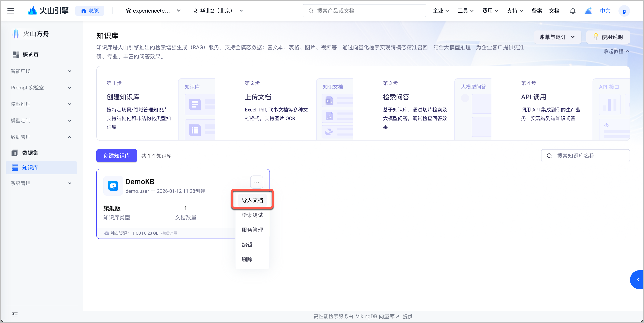Open the VikingDB 向量库 link

[x=377, y=316]
